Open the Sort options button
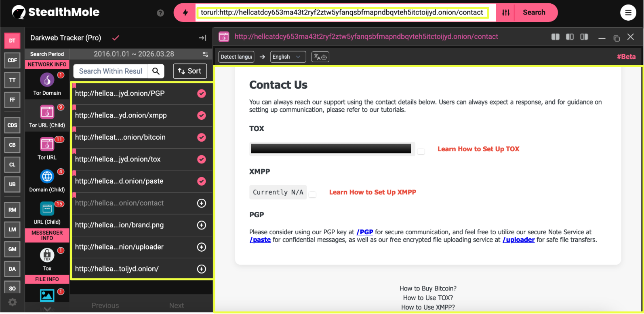The height and width of the screenshot is (314, 644). pyautogui.click(x=190, y=71)
